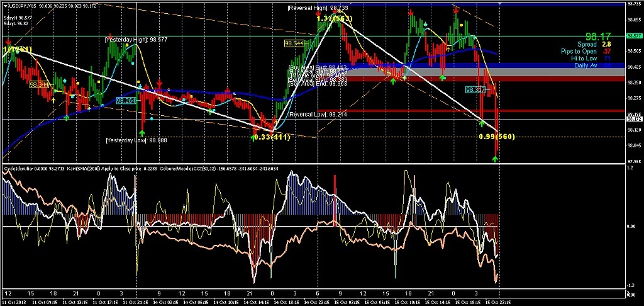The image size is (644, 306).
Task: Click green up arrow left of 0.33(411)
Action: [252, 137]
